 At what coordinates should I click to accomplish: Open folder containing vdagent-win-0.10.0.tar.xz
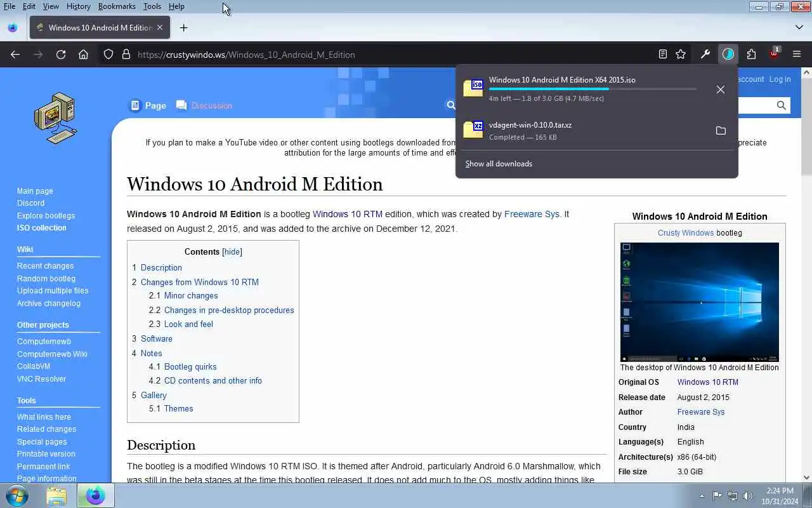(x=721, y=131)
